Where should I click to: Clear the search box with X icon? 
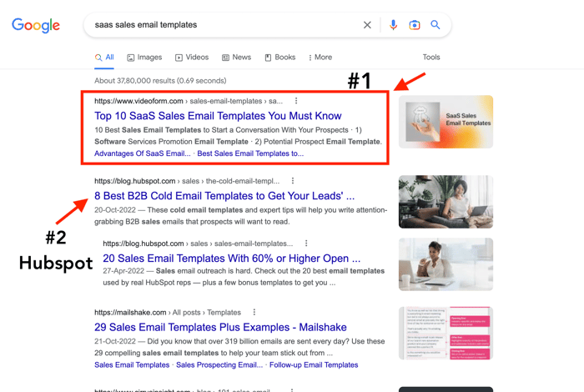(367, 25)
